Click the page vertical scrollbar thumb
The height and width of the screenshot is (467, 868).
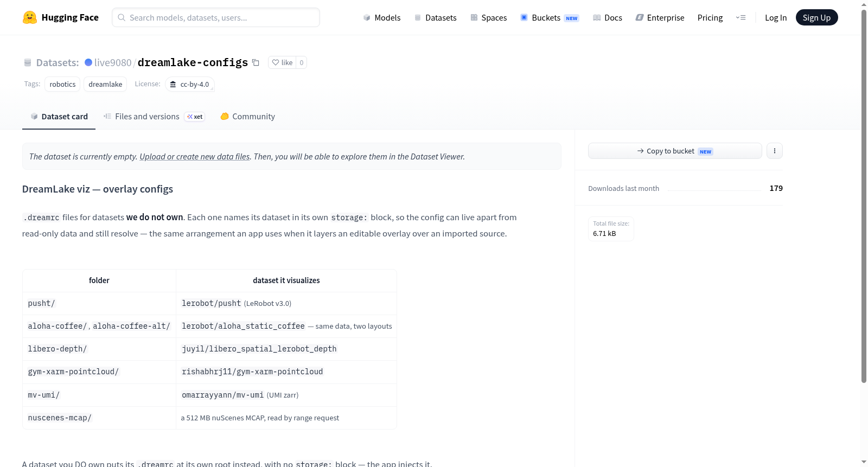(864, 195)
